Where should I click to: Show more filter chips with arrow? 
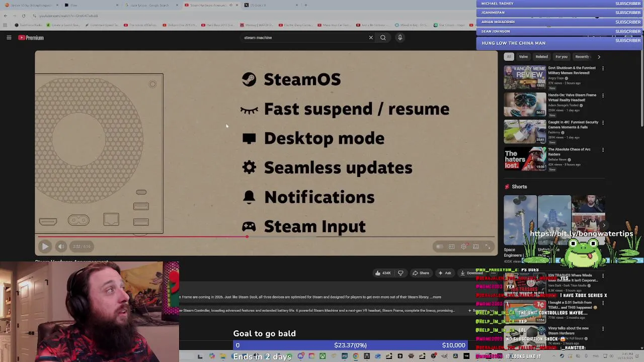(x=599, y=57)
